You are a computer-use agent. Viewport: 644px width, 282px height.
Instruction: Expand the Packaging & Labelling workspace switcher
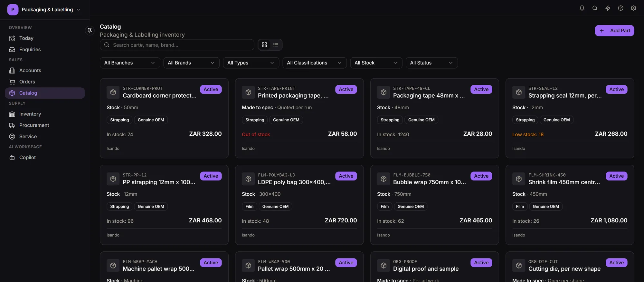tap(44, 10)
